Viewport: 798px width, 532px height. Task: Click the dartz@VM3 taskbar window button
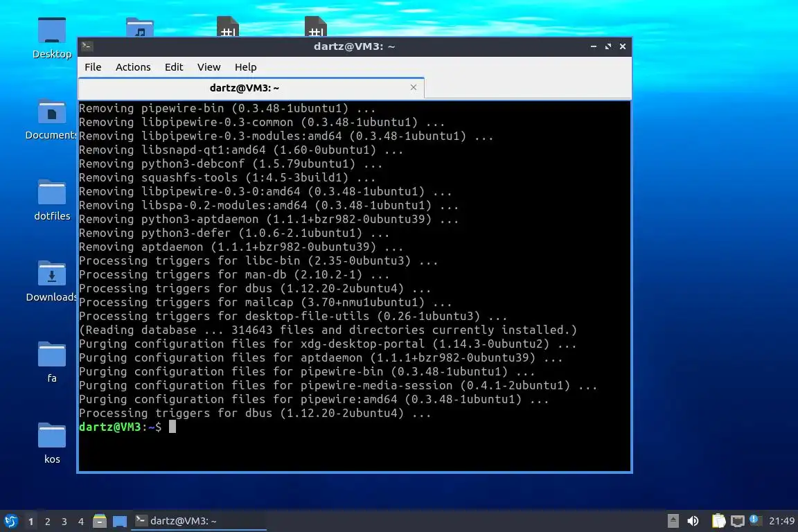pos(199,521)
